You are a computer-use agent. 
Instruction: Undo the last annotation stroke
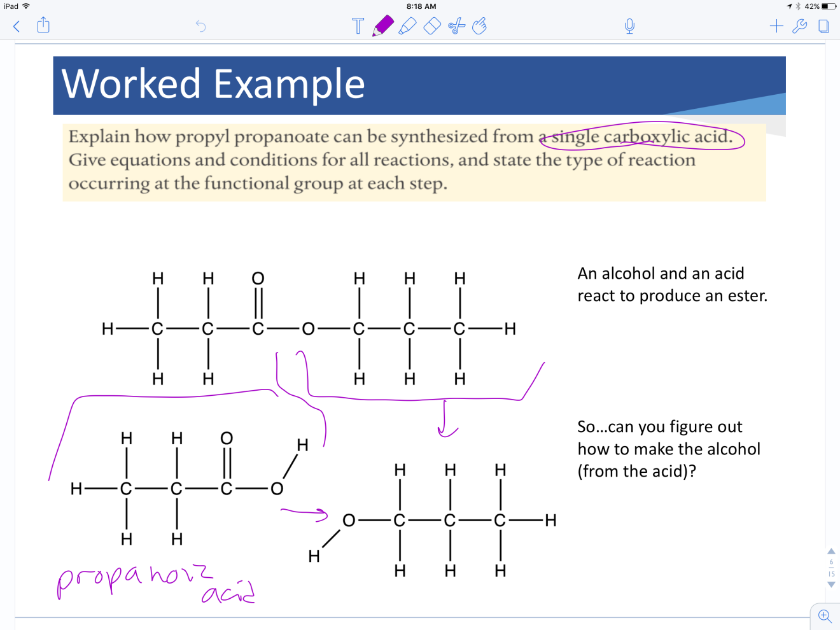(x=200, y=26)
